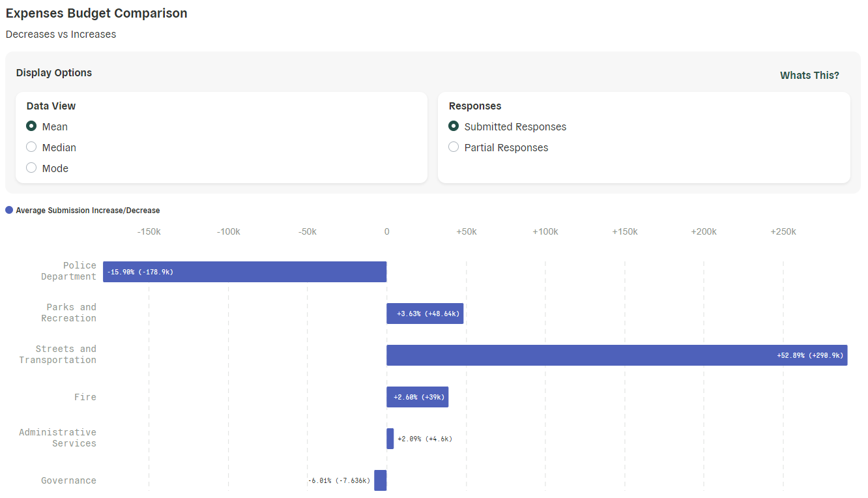
Task: Click the Fire budget bar
Action: pyautogui.click(x=417, y=397)
